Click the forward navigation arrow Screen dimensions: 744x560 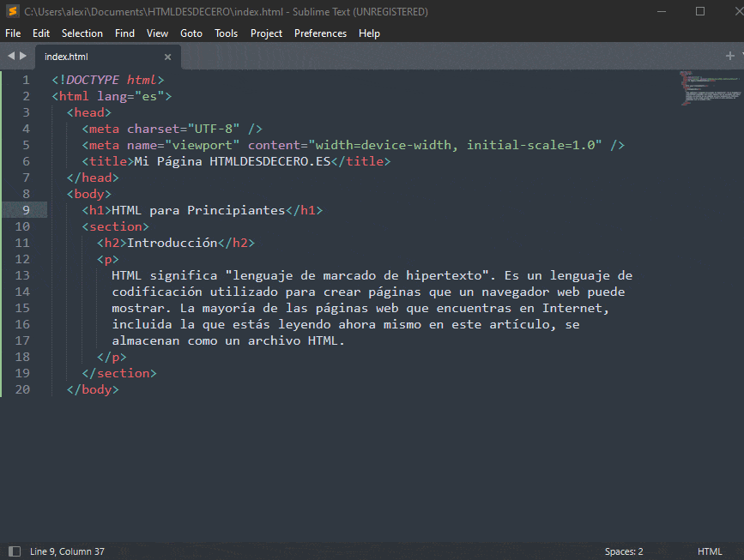coord(21,54)
